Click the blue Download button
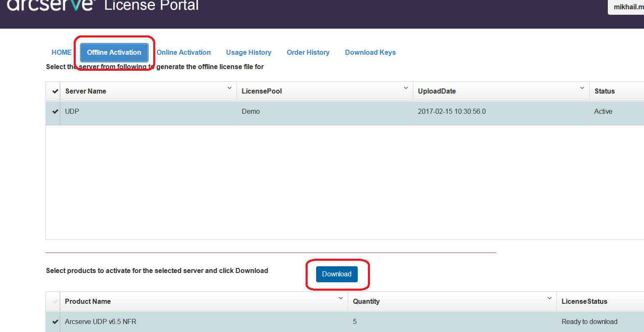644x332 pixels. 337,274
